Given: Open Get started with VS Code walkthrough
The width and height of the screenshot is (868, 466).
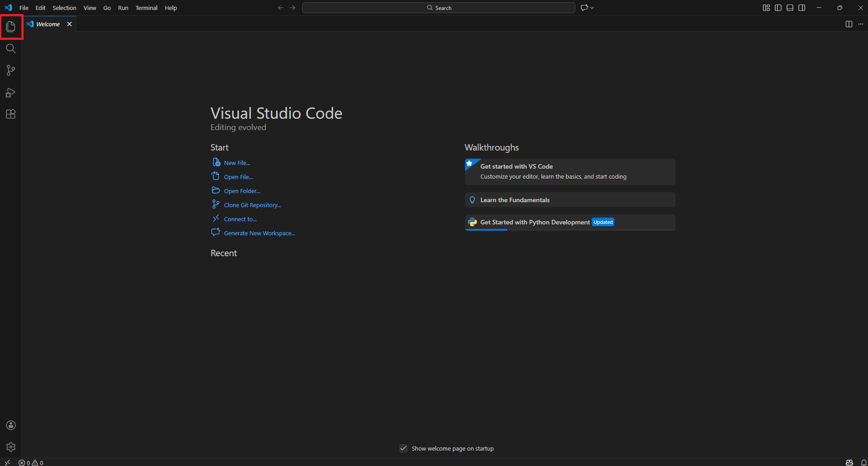Looking at the screenshot, I should pyautogui.click(x=570, y=172).
